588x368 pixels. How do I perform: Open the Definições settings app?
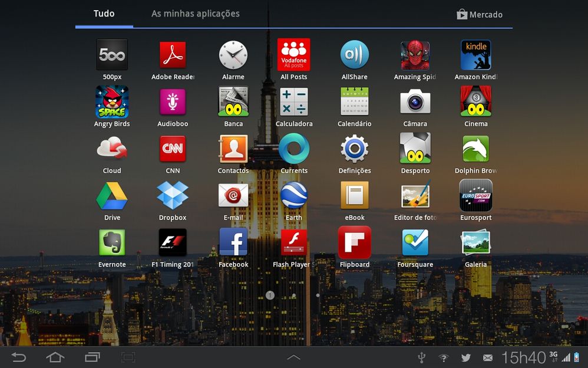(355, 149)
